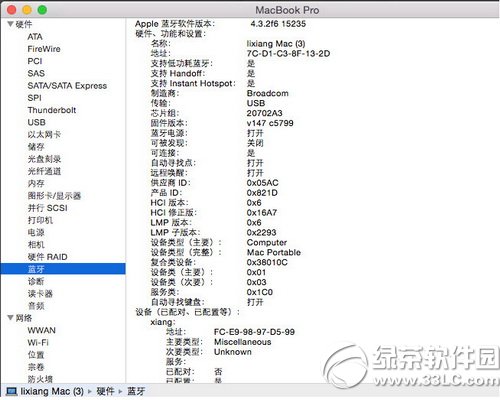Click the chipset value 20702A3
The height and width of the screenshot is (400, 500).
pos(265,113)
